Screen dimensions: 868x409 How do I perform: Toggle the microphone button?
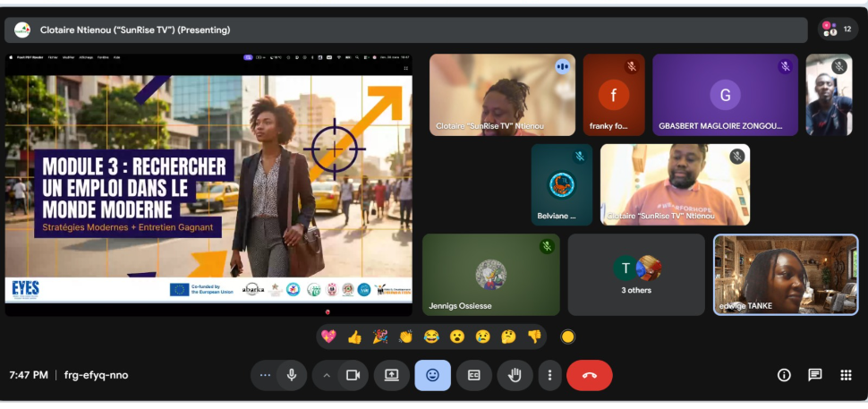pos(291,375)
